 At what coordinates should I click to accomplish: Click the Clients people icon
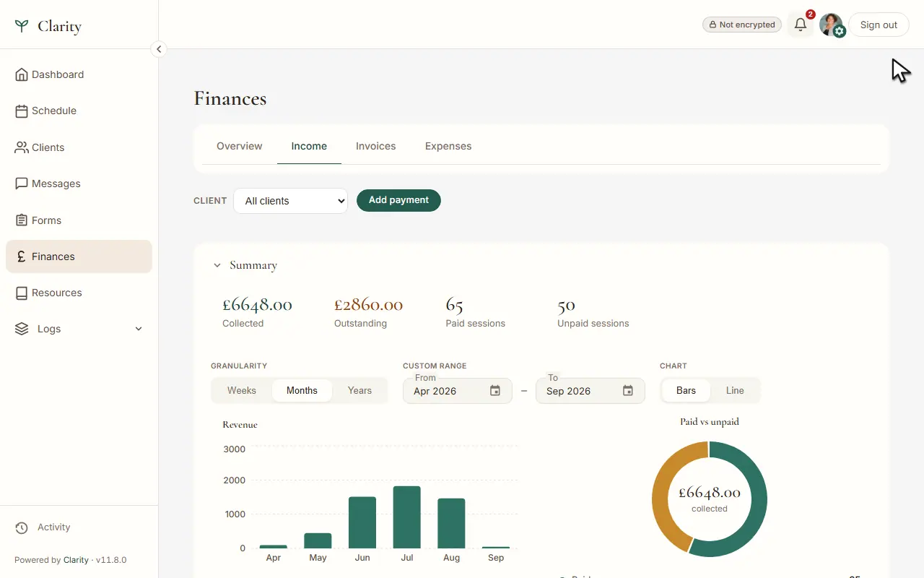[x=22, y=147]
